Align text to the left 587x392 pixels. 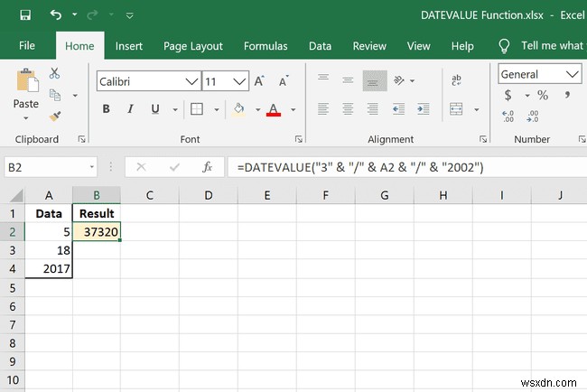click(323, 109)
